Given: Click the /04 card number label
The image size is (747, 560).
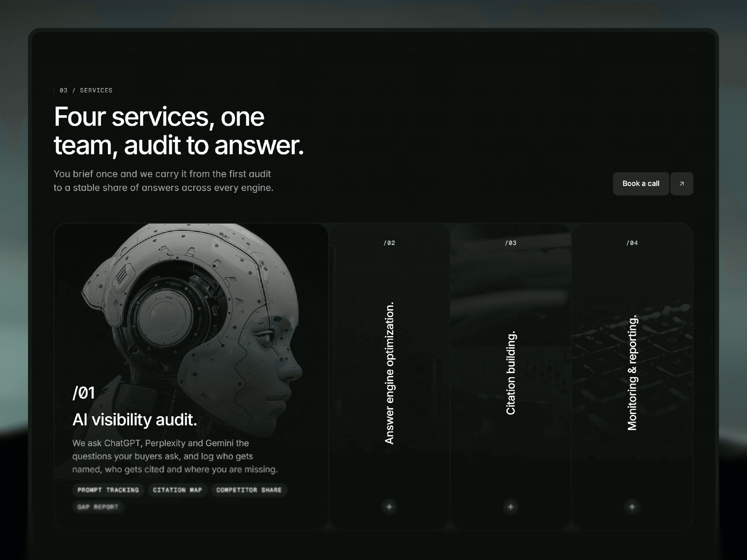Looking at the screenshot, I should coord(632,243).
